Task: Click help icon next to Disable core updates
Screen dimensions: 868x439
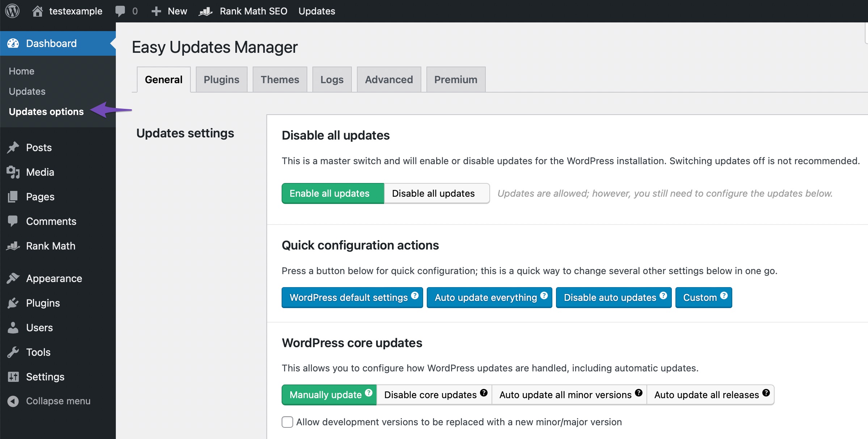Action: pyautogui.click(x=484, y=393)
